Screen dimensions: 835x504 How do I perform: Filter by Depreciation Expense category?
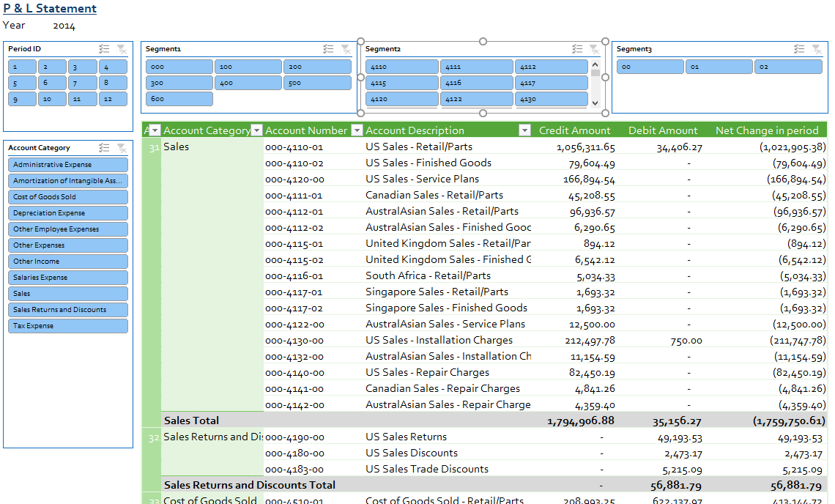(x=68, y=213)
